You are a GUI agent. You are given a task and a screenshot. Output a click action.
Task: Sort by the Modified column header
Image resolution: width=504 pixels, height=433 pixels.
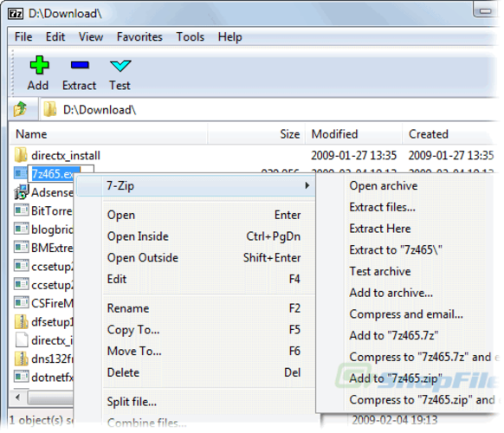coord(354,134)
